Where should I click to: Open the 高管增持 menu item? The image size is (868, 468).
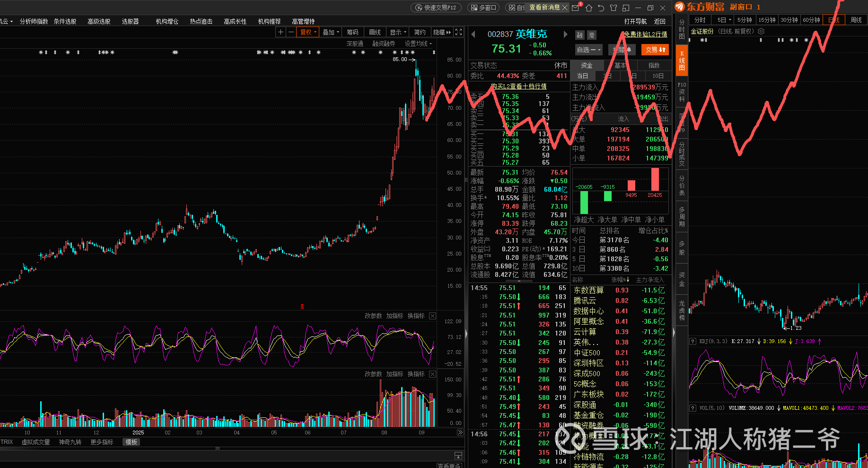pos(303,21)
